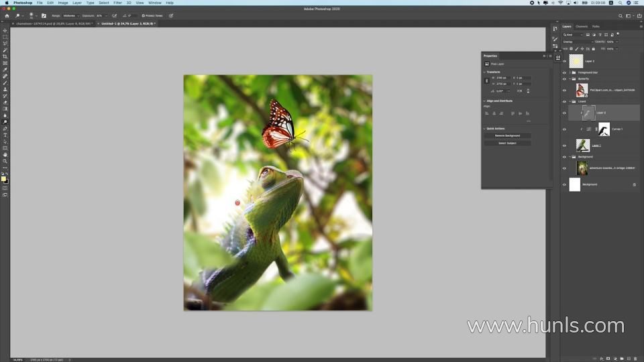The height and width of the screenshot is (362, 644).
Task: Click the foreground color swatch
Action: 3,178
